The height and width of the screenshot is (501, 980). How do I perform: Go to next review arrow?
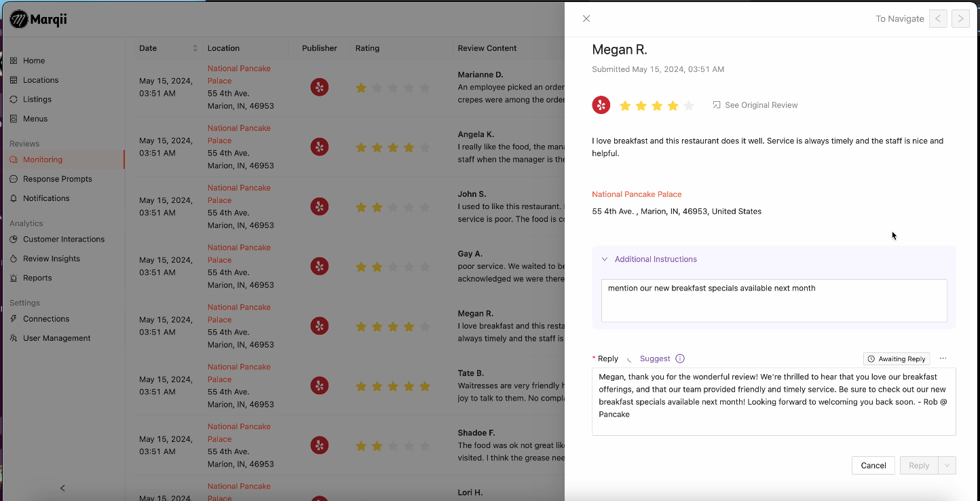pyautogui.click(x=960, y=18)
